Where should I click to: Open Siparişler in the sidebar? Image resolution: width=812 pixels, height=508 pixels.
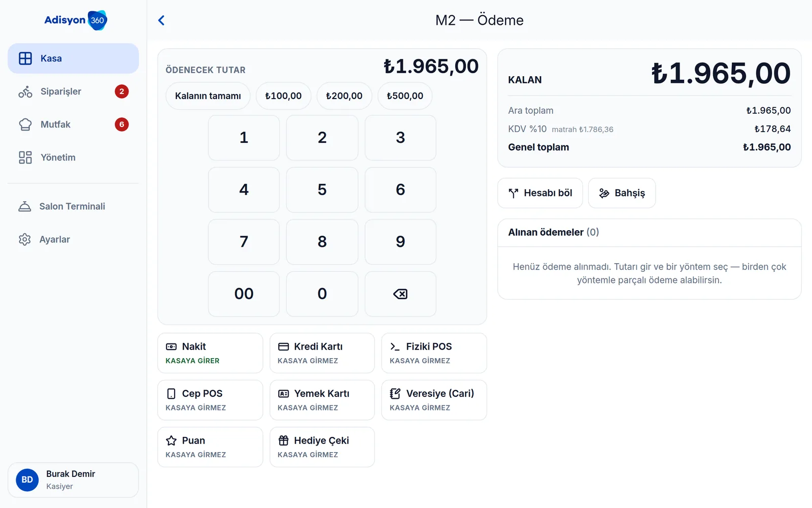[x=73, y=91]
